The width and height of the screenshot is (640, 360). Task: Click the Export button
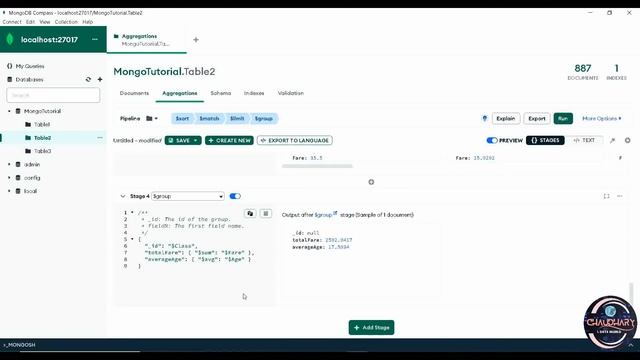pyautogui.click(x=537, y=118)
